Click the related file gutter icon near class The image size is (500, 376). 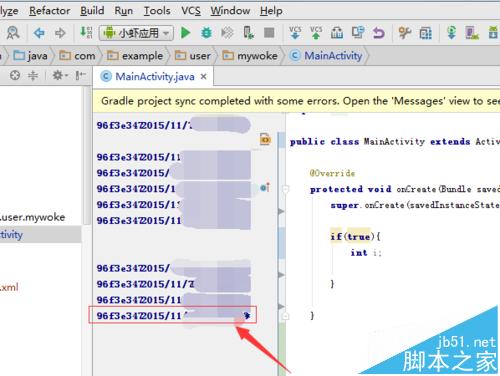(265, 139)
